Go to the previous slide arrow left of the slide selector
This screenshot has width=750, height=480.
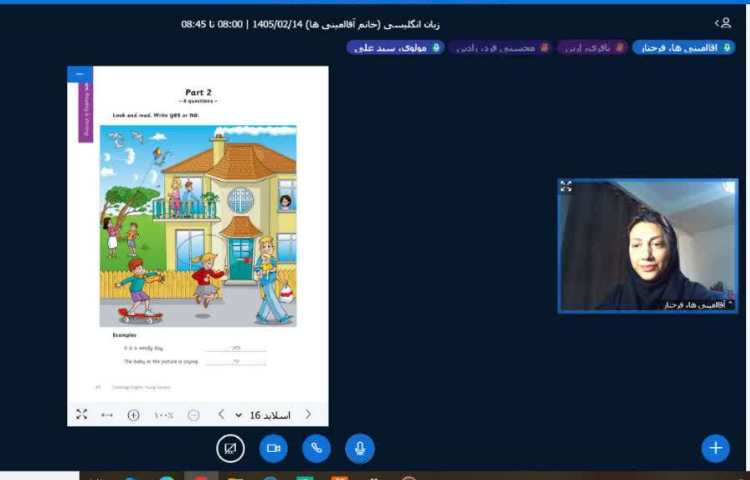pyautogui.click(x=221, y=415)
